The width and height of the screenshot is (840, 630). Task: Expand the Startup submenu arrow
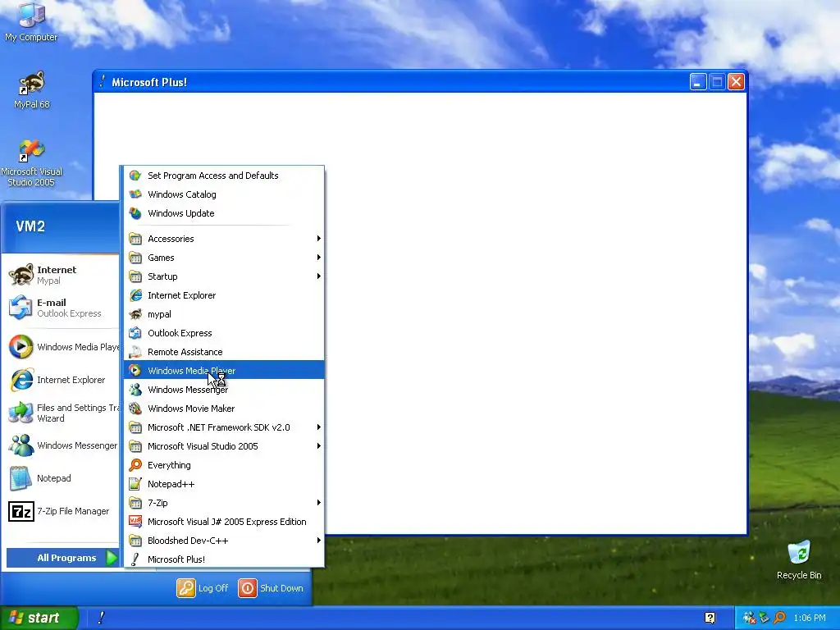(319, 276)
